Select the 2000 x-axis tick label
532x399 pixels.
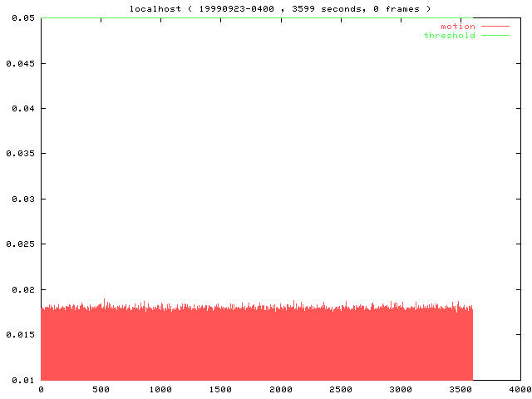click(281, 390)
